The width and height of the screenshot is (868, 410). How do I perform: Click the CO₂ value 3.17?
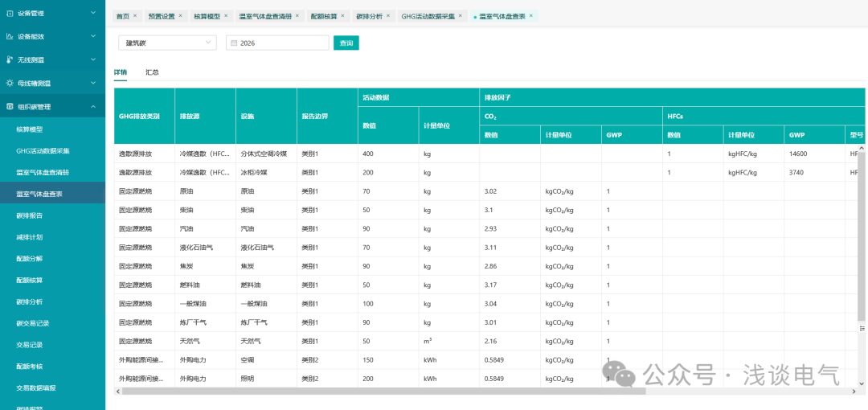(x=490, y=285)
